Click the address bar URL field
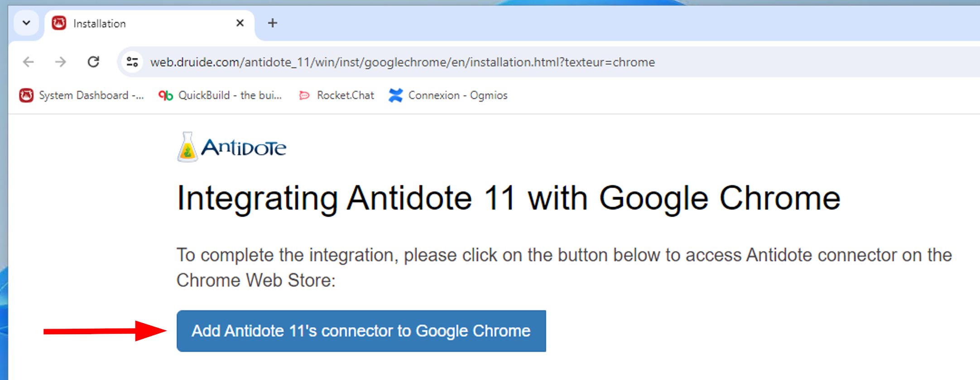This screenshot has width=980, height=380. point(402,62)
